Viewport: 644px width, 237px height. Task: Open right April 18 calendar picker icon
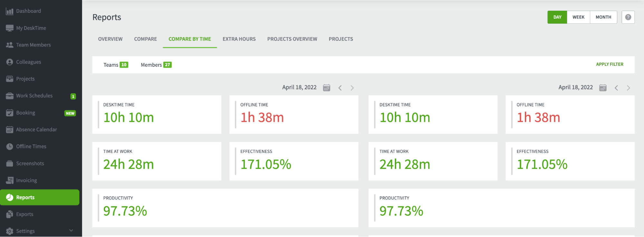603,88
